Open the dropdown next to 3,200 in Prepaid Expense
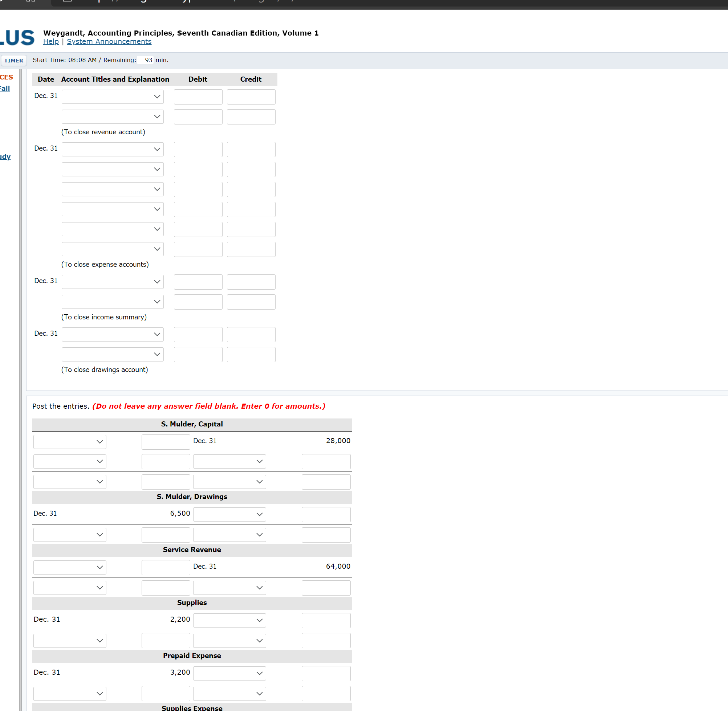 [229, 673]
